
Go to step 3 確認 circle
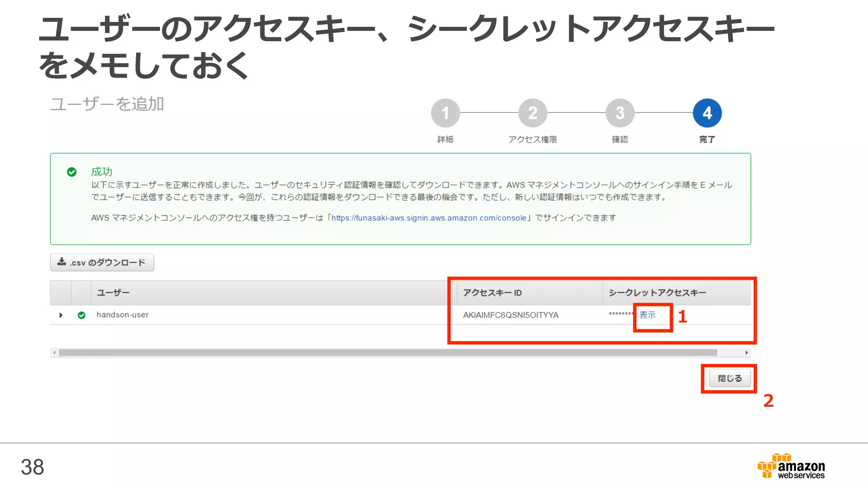click(x=620, y=113)
